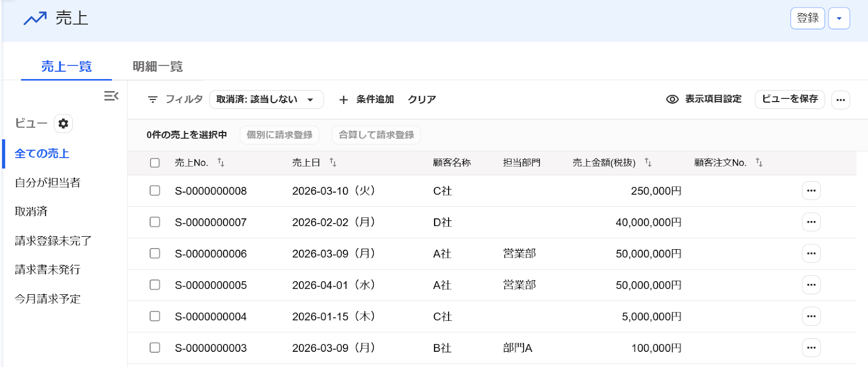The image size is (868, 367).
Task: Open row menu for S-0000000003
Action: 811,348
